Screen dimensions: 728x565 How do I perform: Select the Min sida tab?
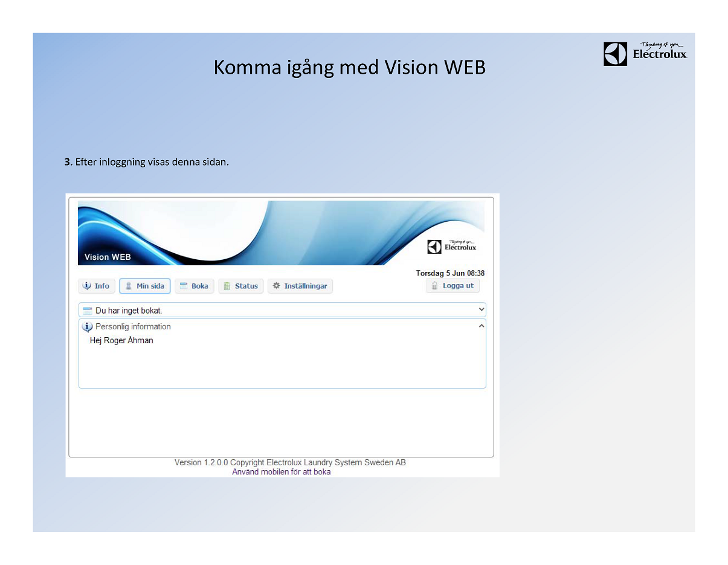tap(145, 286)
